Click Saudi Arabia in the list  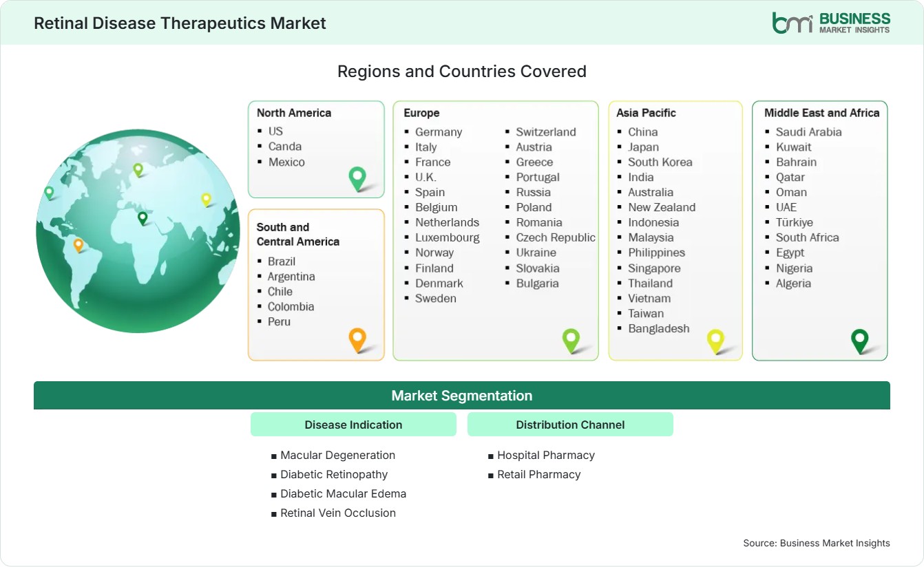[809, 132]
